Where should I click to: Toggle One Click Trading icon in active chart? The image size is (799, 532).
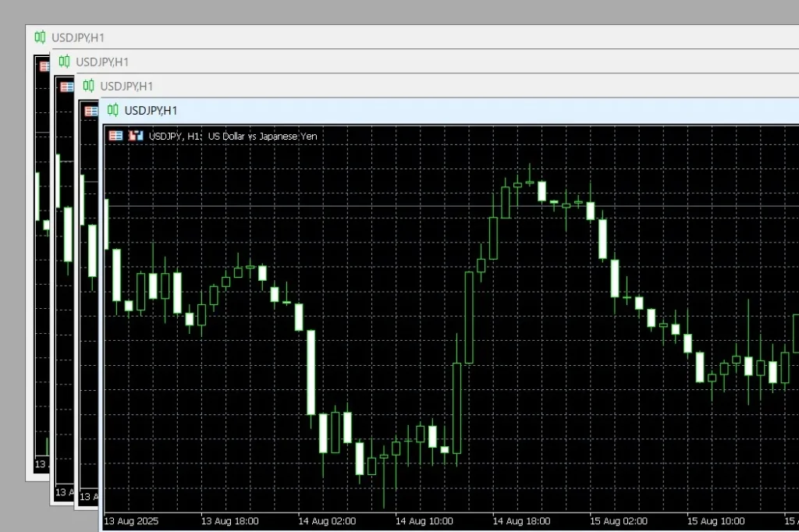tap(115, 136)
